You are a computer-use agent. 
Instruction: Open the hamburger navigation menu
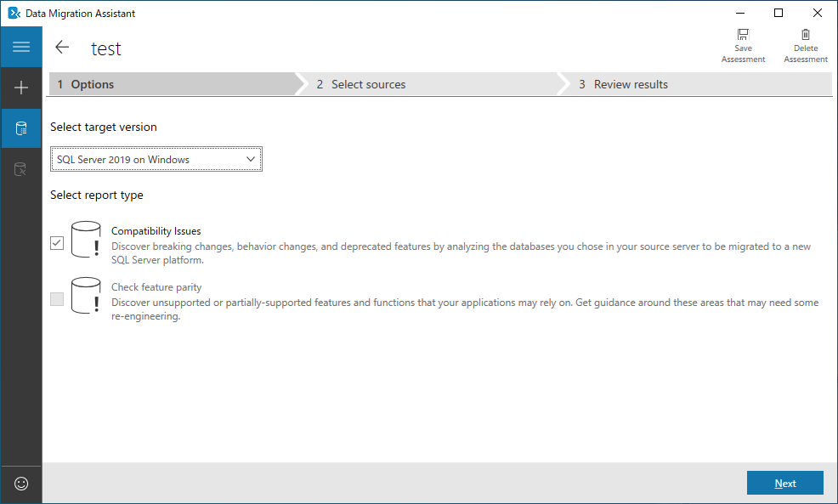[x=21, y=47]
